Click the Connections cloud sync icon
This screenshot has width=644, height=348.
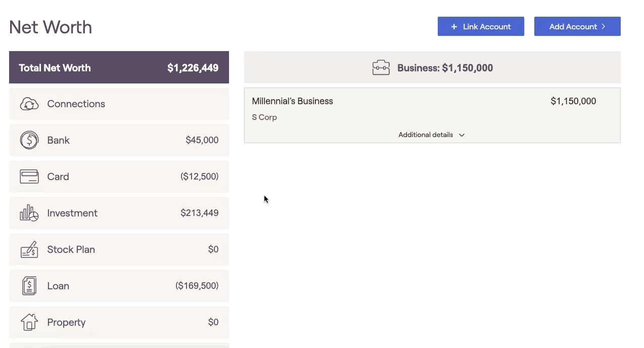tap(29, 104)
